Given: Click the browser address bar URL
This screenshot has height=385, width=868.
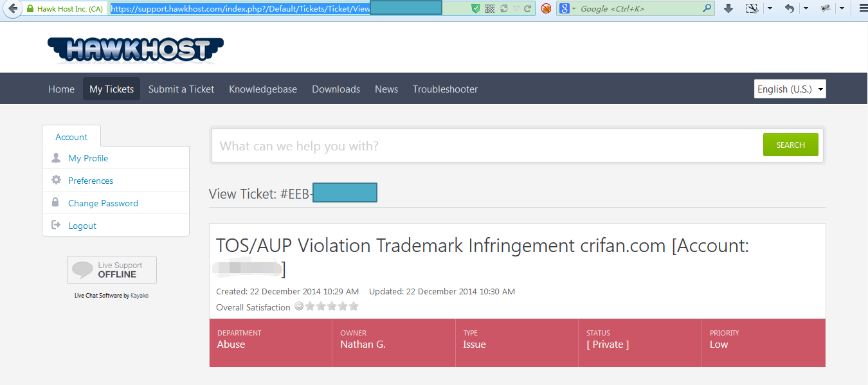Looking at the screenshot, I should tap(240, 9).
